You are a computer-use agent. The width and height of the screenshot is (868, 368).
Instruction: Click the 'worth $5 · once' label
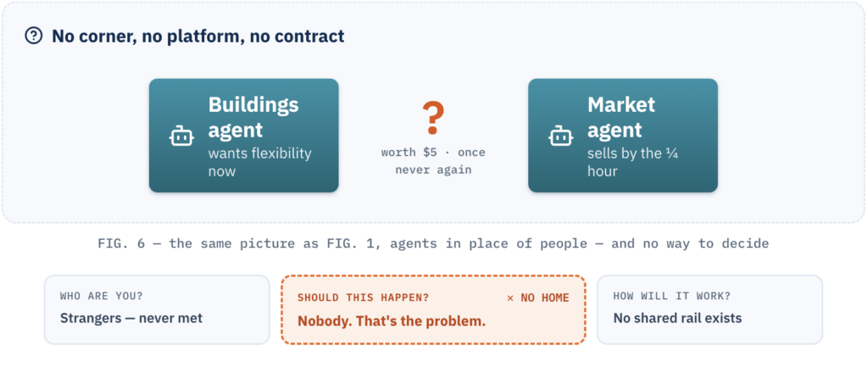(433, 152)
